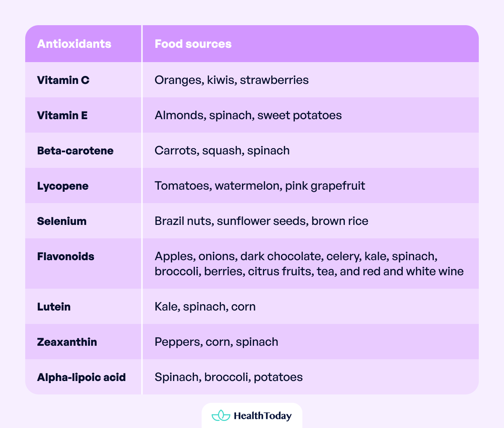This screenshot has height=428, width=504.
Task: Click the Lycopene row label
Action: pyautogui.click(x=63, y=186)
